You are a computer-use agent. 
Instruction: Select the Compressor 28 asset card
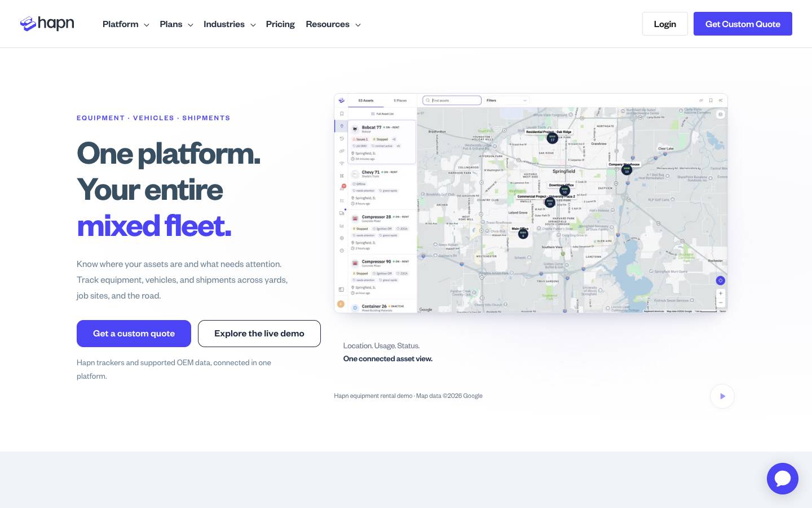(x=382, y=231)
